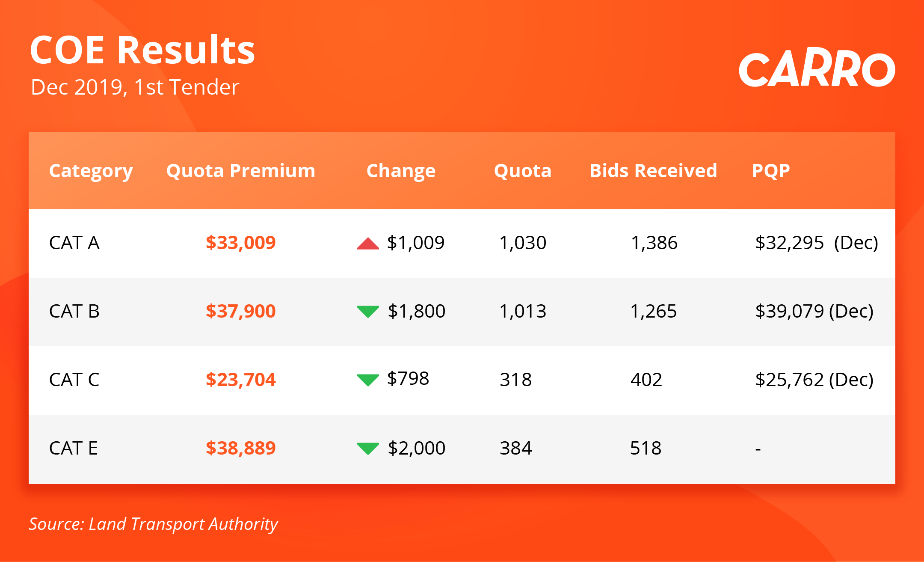Click the CARRO logo

click(817, 69)
